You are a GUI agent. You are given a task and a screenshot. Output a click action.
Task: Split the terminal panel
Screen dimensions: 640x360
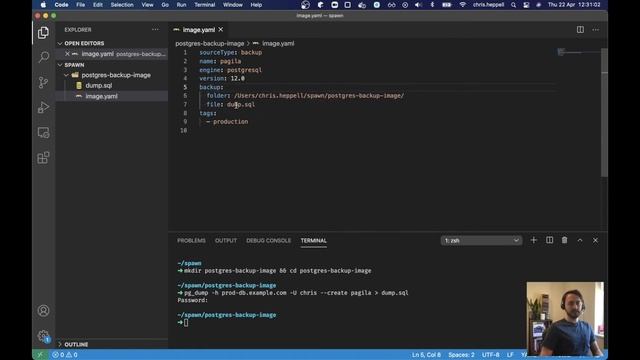point(549,240)
